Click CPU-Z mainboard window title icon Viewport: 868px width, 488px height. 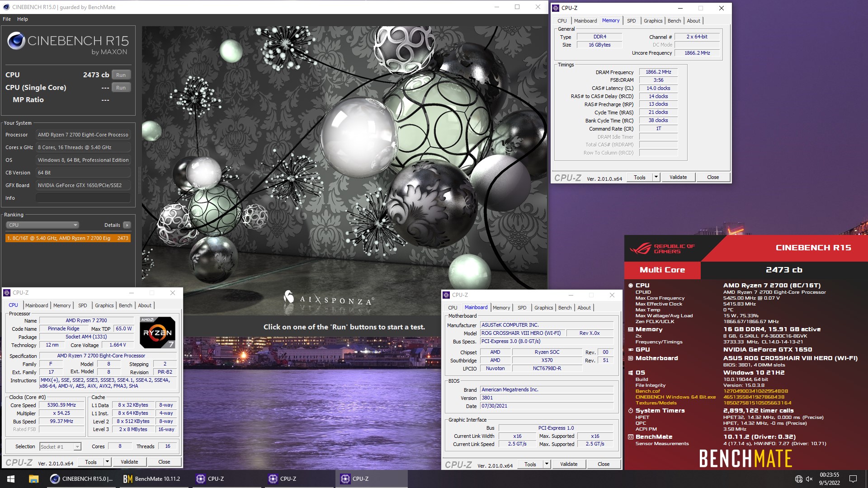tap(447, 295)
